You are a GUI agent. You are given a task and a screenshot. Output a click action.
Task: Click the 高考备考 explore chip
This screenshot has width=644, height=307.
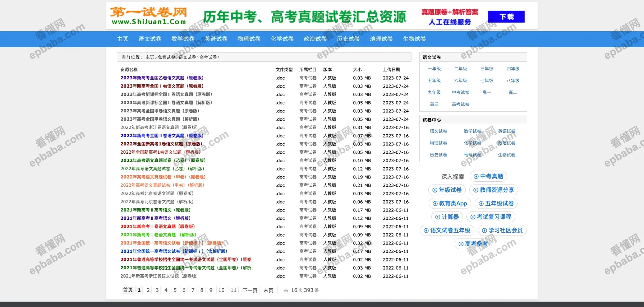473,244
